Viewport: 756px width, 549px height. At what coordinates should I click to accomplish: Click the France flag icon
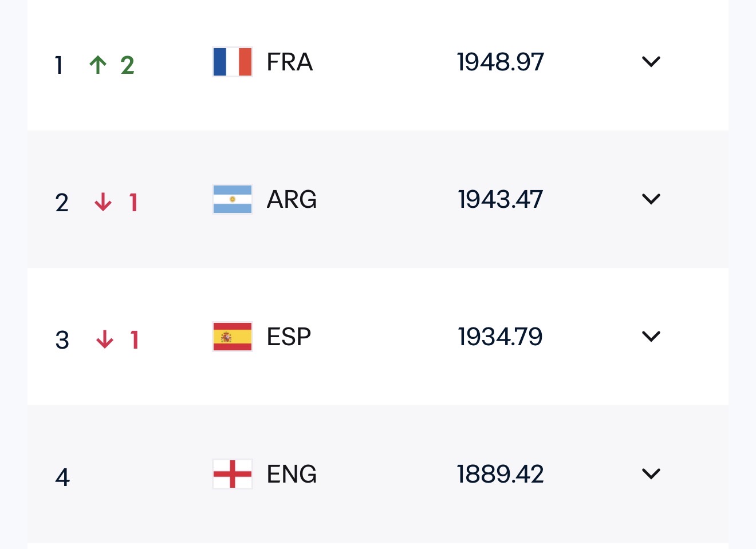point(233,62)
